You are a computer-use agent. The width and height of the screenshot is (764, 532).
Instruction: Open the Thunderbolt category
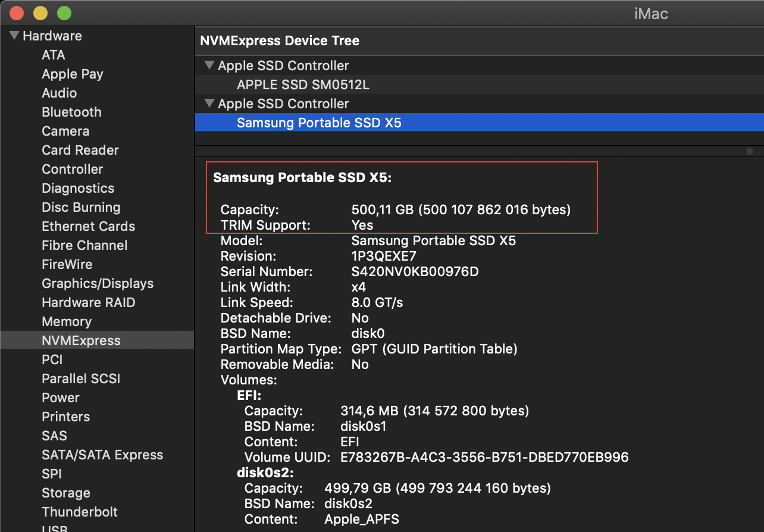click(x=80, y=512)
